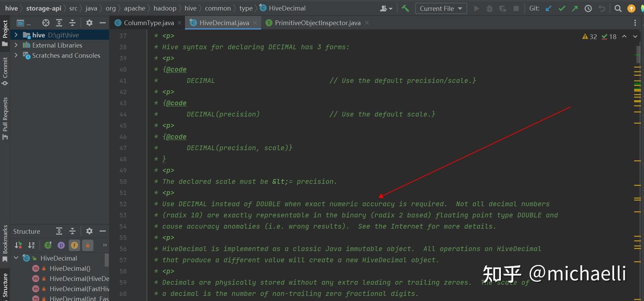Click the Git commit green checkmark
Viewport: 644px width, 301px height.
(562, 8)
